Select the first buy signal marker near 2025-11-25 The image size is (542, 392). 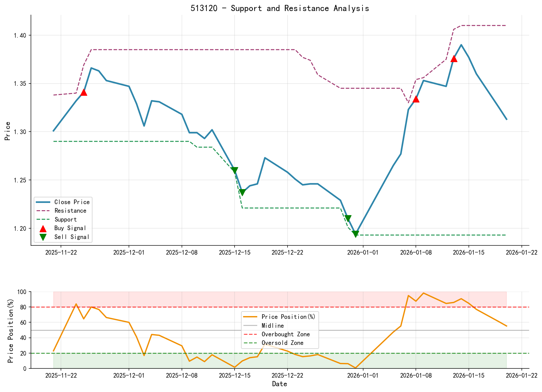pyautogui.click(x=84, y=92)
